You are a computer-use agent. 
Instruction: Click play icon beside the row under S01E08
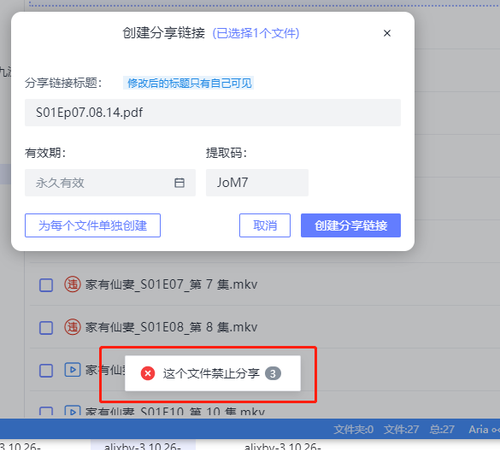pyautogui.click(x=72, y=370)
